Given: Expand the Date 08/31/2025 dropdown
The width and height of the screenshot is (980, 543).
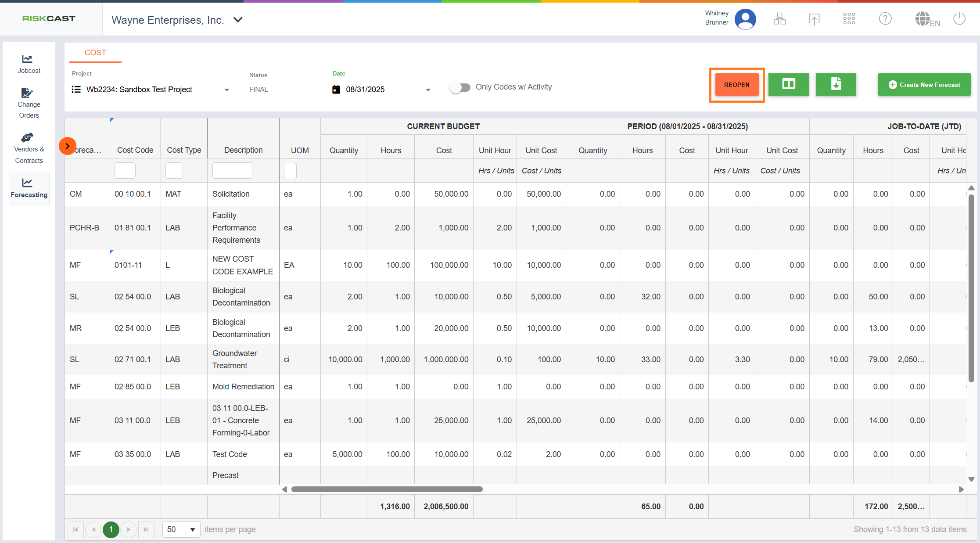Looking at the screenshot, I should click(x=428, y=90).
